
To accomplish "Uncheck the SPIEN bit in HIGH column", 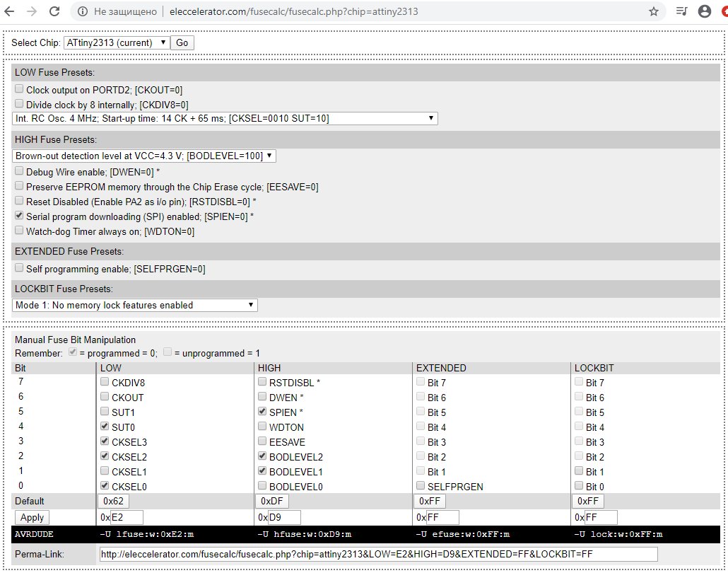I will pyautogui.click(x=262, y=411).
